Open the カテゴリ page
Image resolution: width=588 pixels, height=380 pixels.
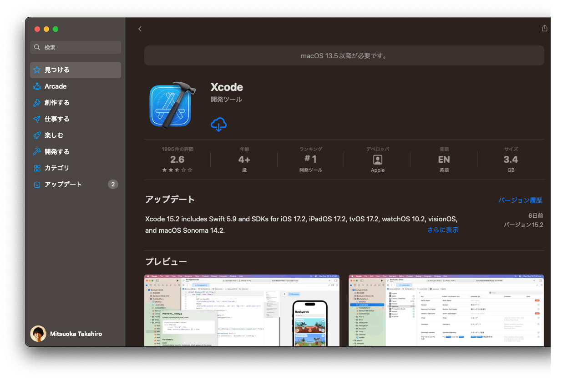pos(76,168)
